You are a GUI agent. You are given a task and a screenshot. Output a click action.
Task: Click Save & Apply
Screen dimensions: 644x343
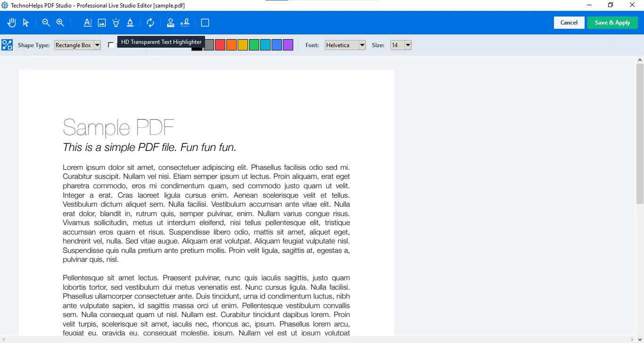tap(612, 23)
